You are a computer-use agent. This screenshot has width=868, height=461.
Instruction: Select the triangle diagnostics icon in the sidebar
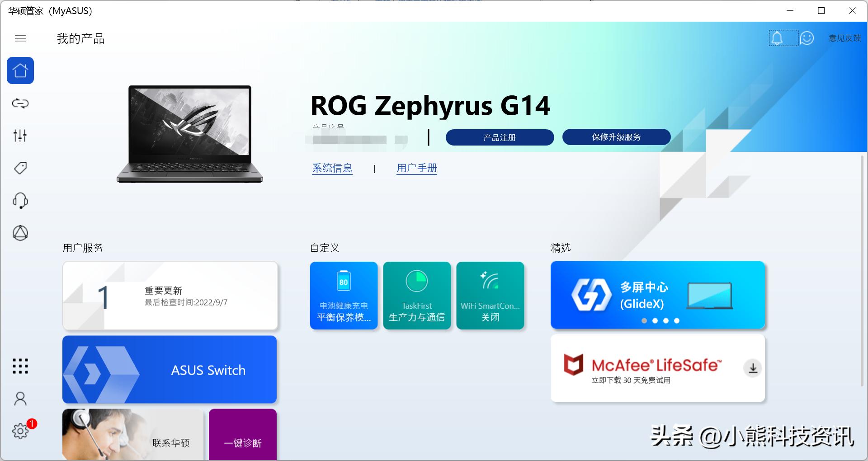click(x=20, y=233)
